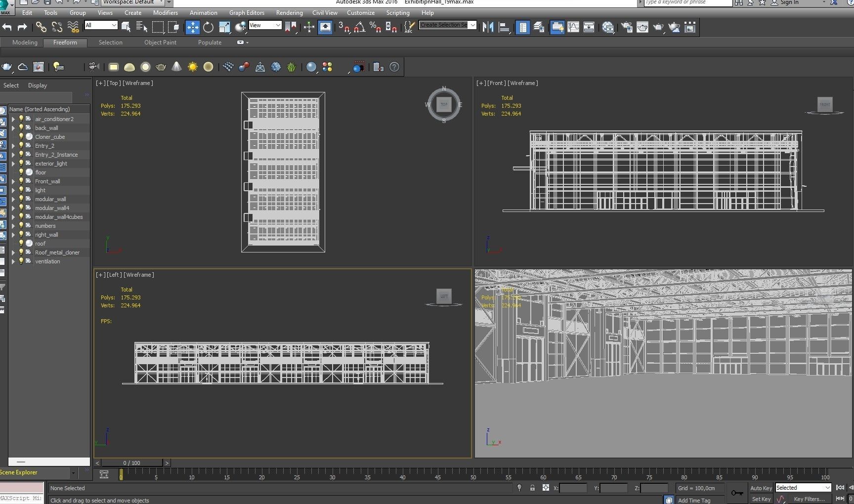Click the sun light icon
This screenshot has width=854, height=504.
pyautogui.click(x=192, y=67)
